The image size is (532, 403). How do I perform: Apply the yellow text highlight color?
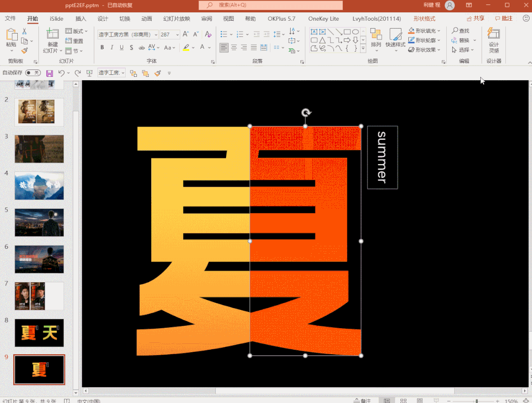coord(186,47)
